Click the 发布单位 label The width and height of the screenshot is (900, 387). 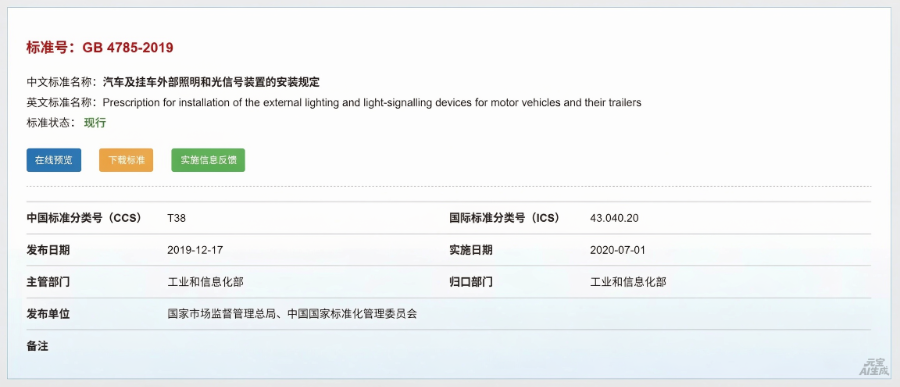[48, 315]
